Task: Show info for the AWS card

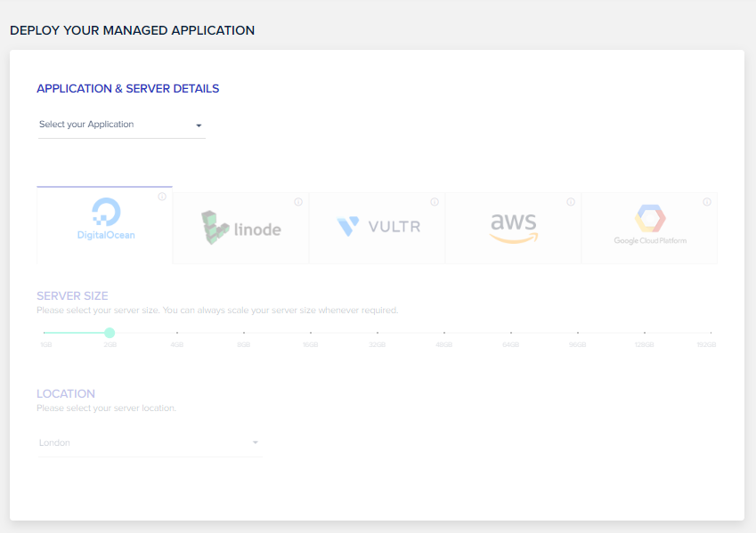Action: coord(571,202)
